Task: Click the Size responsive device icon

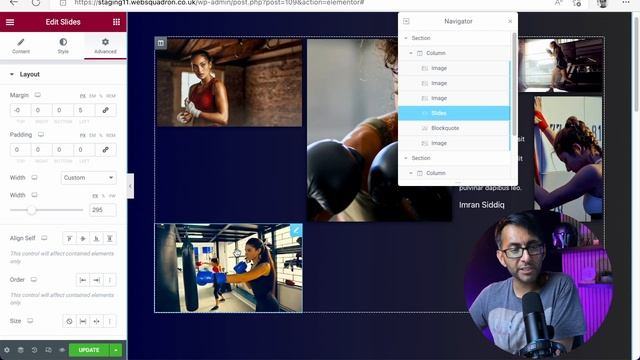Action: pos(30,321)
